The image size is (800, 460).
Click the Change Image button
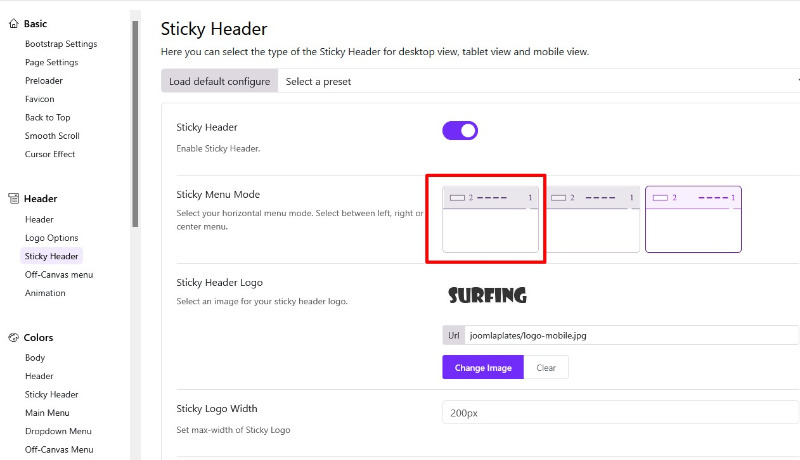pyautogui.click(x=483, y=368)
